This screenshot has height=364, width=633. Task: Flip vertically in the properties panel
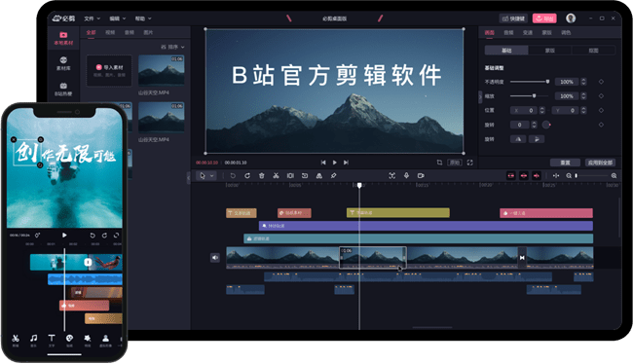[537, 139]
